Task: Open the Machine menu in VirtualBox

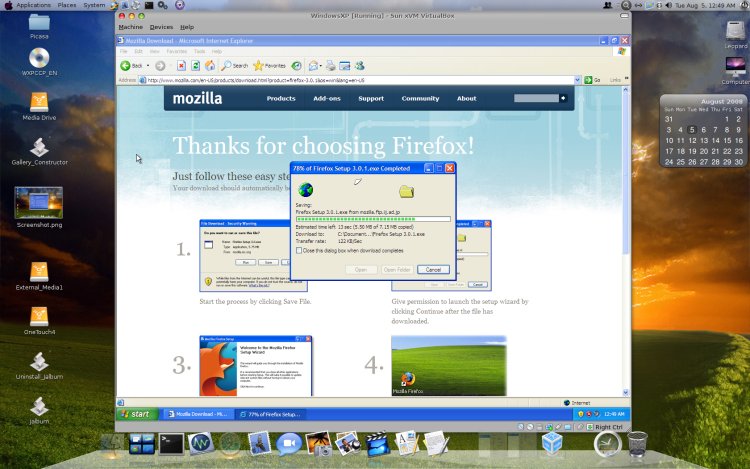Action: [x=131, y=27]
